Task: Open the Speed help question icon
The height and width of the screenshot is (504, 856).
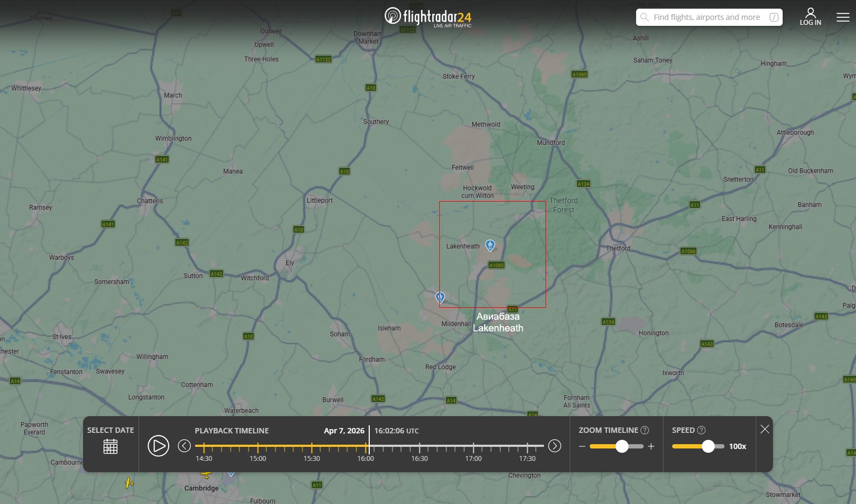Action: tap(701, 430)
